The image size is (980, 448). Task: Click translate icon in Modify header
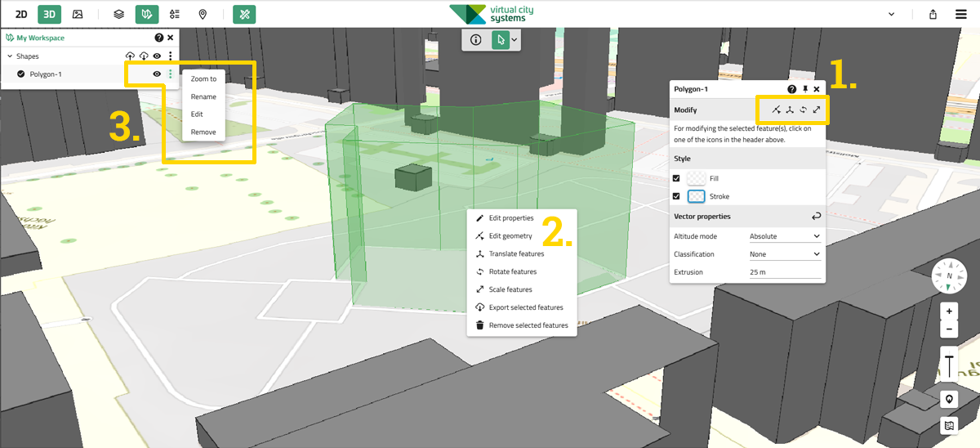click(x=790, y=110)
